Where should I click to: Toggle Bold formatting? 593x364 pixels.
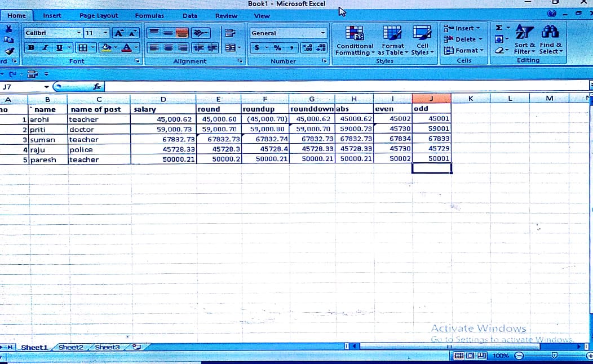click(x=32, y=48)
